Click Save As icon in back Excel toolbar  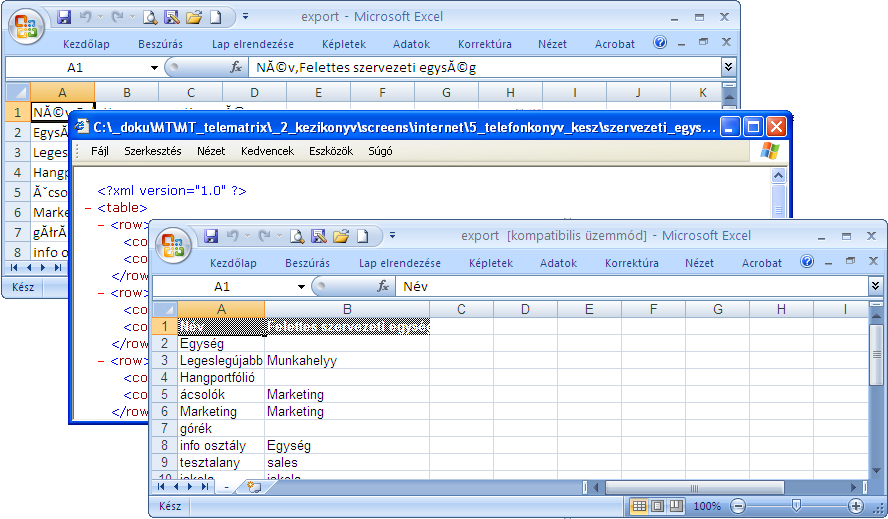[x=172, y=17]
